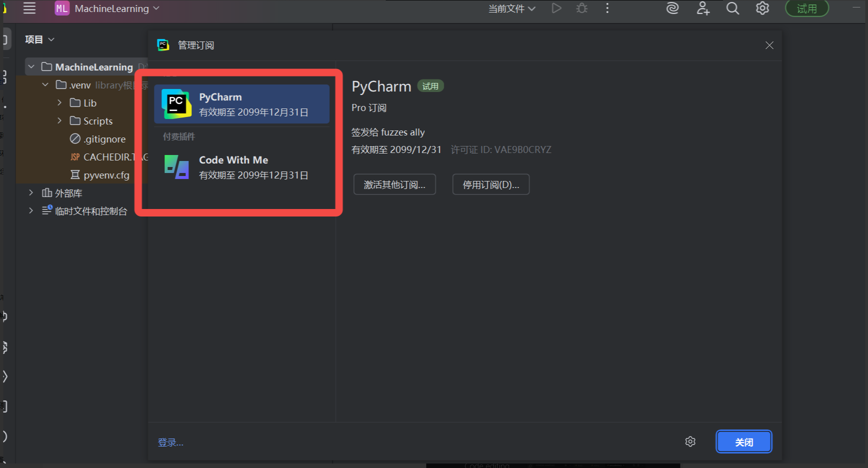
Task: Collapse the .venv folder chevron
Action: (x=45, y=85)
